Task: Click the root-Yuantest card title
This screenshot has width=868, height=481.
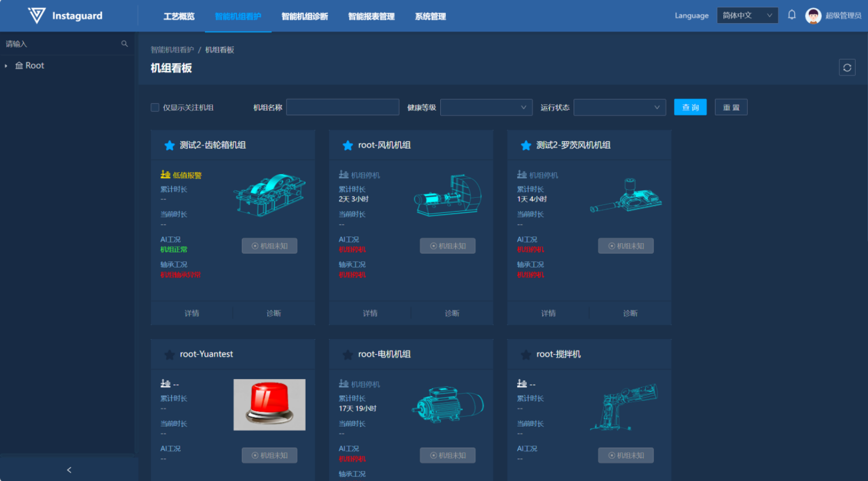Action: (x=207, y=354)
